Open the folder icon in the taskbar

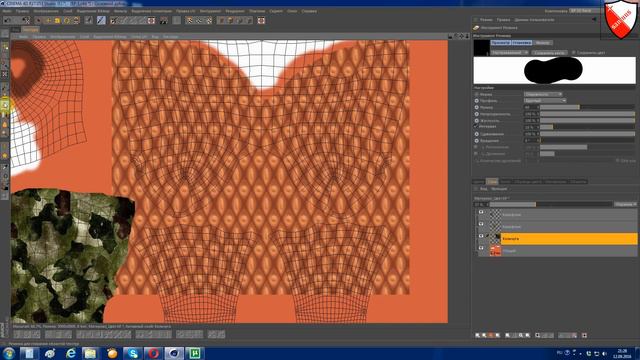tap(90, 353)
